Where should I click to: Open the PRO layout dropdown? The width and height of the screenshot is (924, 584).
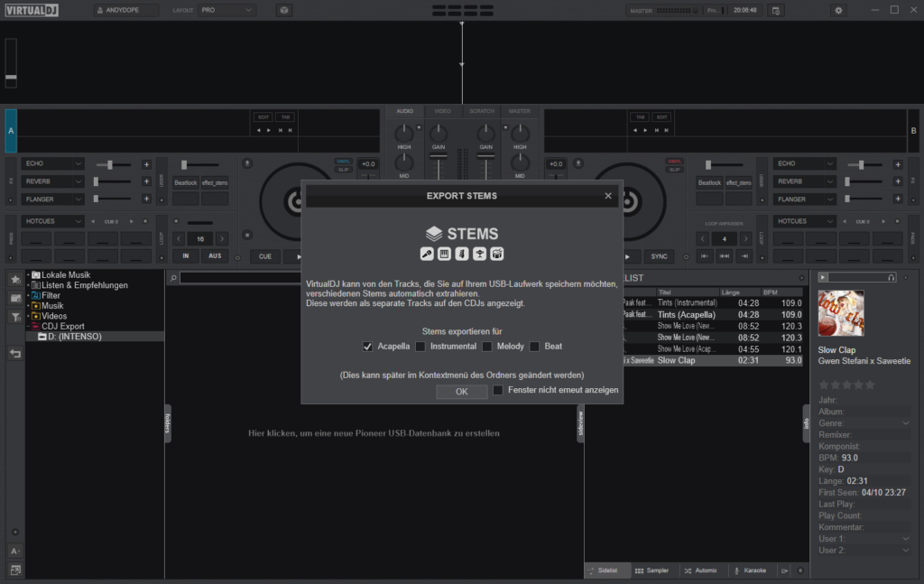pyautogui.click(x=226, y=10)
